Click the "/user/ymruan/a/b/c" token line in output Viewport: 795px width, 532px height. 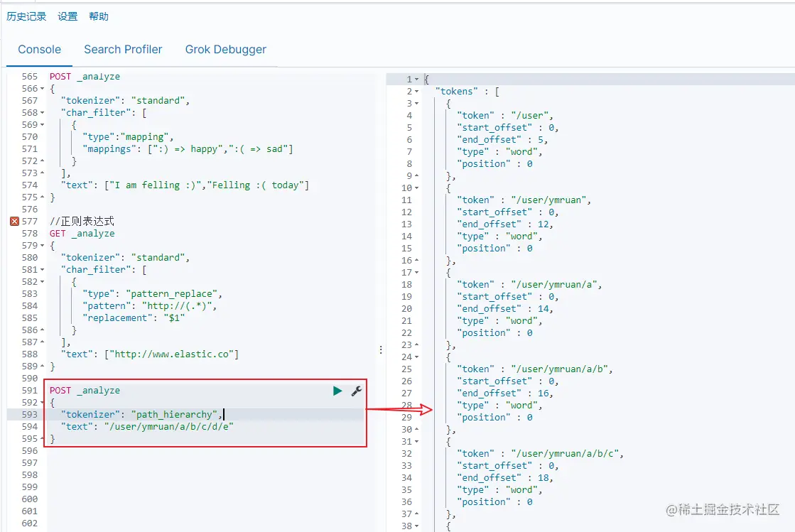pyautogui.click(x=540, y=454)
